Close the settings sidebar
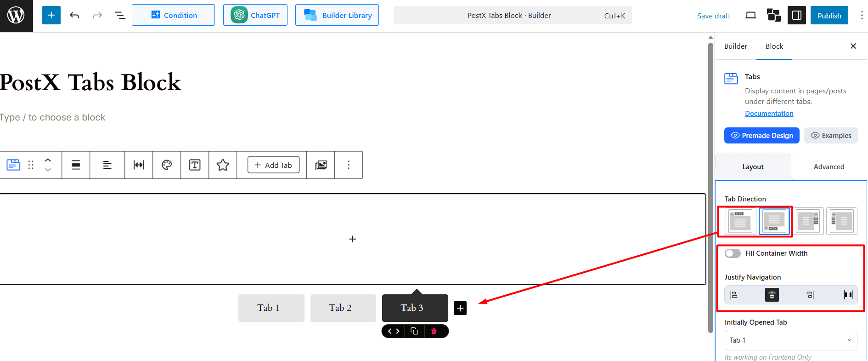 (853, 46)
